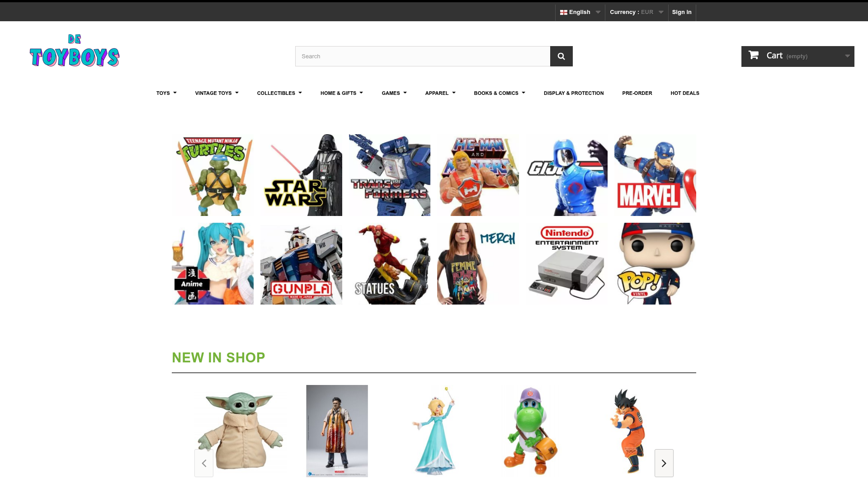
Task: Expand the Toys menu
Action: 166,93
